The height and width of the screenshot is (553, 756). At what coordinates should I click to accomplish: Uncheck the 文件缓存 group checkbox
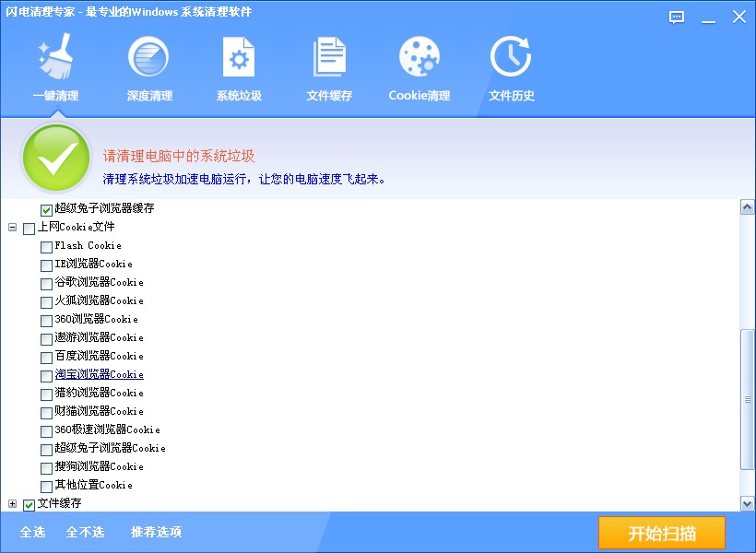(29, 505)
